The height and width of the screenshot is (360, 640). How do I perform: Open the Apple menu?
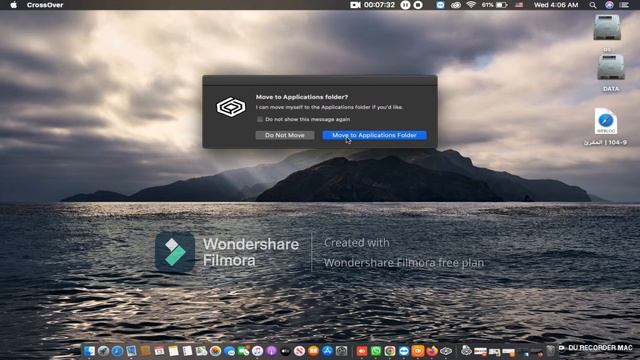tap(13, 5)
